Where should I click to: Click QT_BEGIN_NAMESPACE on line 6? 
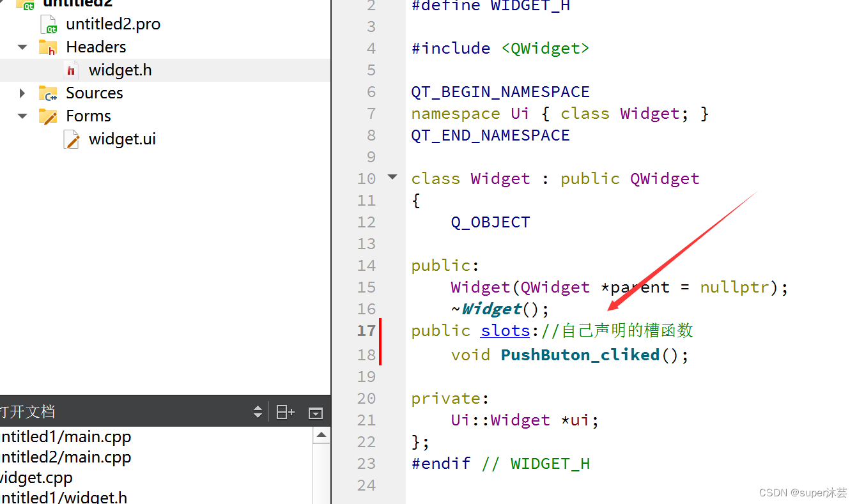[x=500, y=92]
